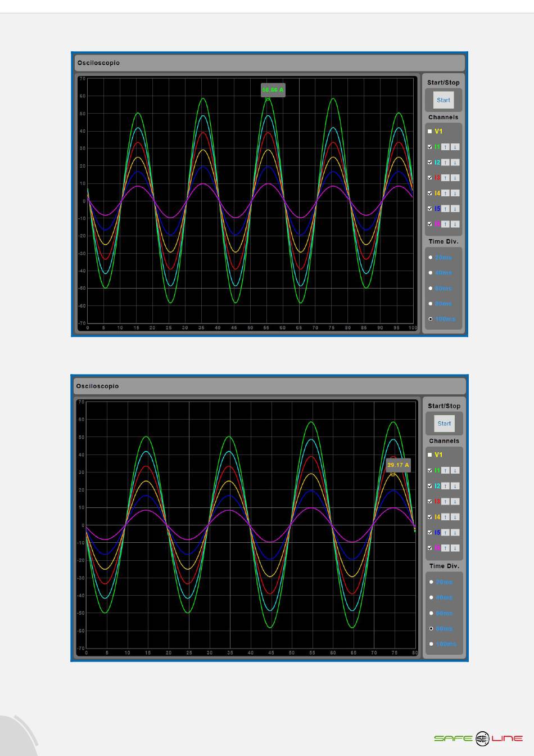
Task: Move I2 up using arrow, lower oscilloscope
Action: click(445, 486)
